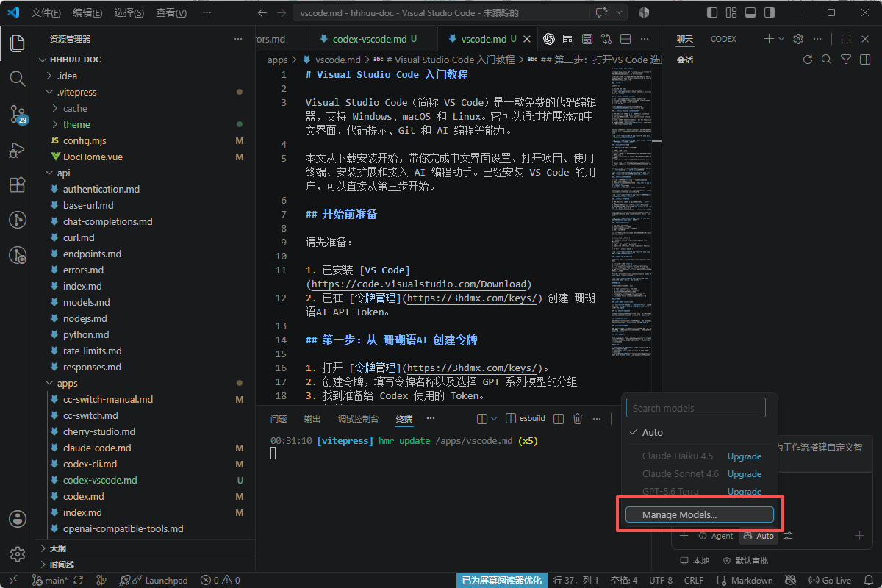Click the errors and warnings counter in status bar
The height and width of the screenshot is (588, 882).
pos(220,580)
